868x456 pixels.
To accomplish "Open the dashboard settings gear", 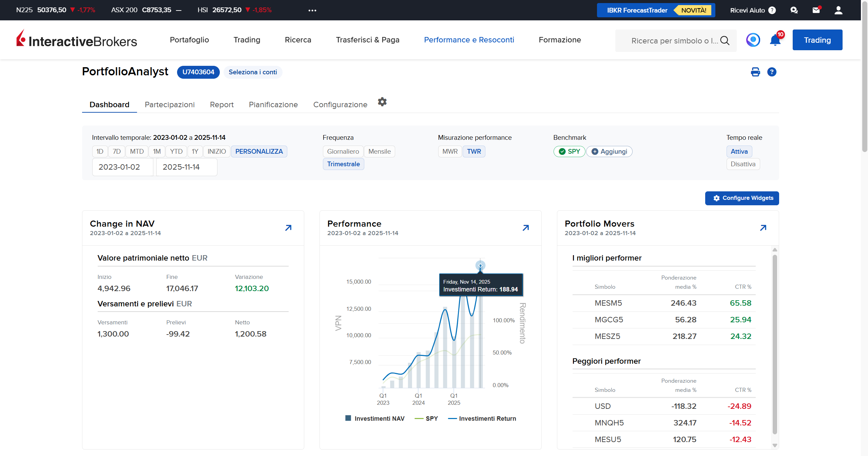I will (x=382, y=101).
